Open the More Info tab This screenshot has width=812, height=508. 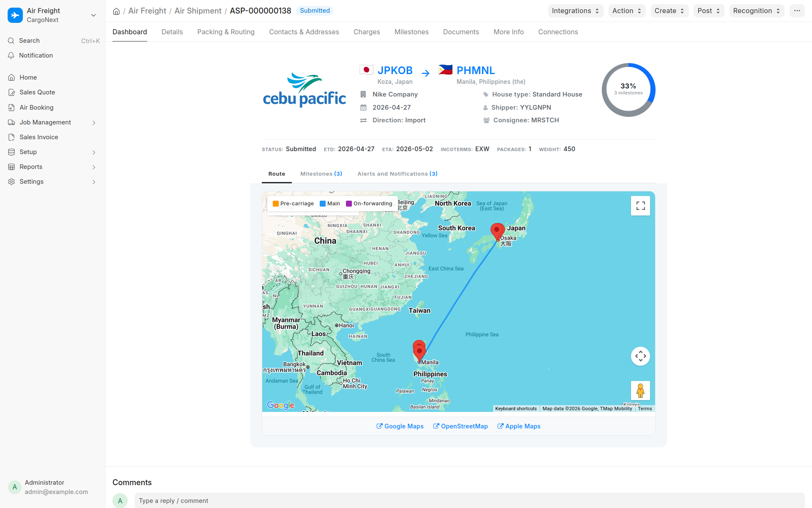(508, 32)
